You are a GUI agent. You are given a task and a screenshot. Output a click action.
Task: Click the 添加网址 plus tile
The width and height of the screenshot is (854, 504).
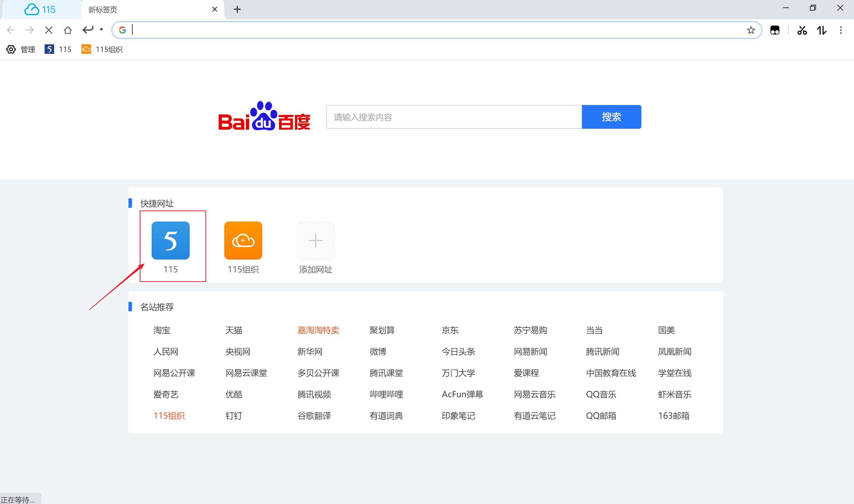(x=315, y=241)
